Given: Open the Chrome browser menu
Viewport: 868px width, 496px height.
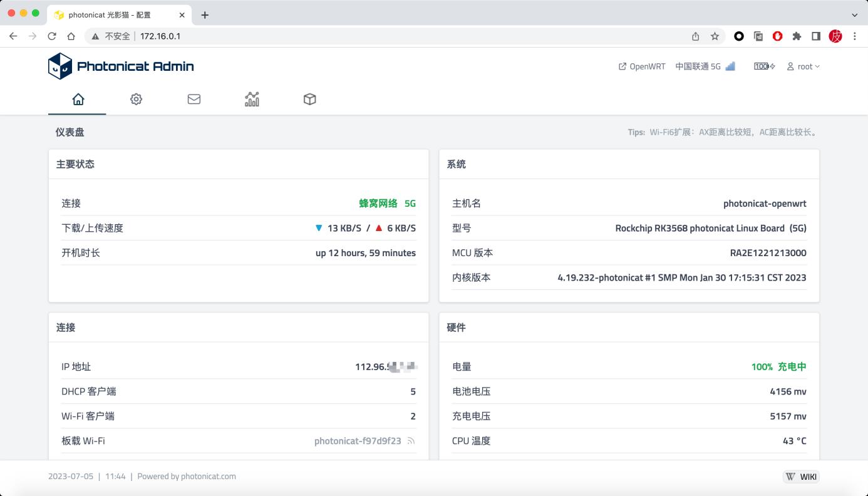Looking at the screenshot, I should (855, 36).
